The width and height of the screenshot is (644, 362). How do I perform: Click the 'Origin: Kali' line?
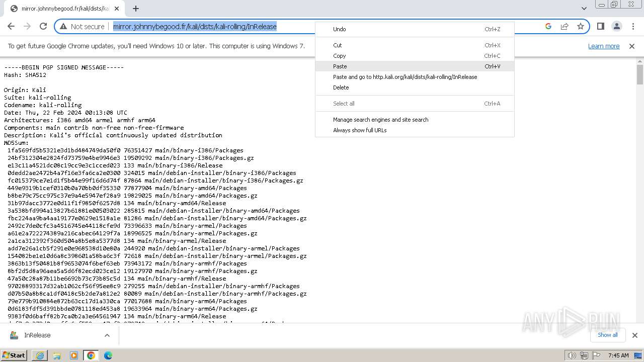(x=25, y=90)
